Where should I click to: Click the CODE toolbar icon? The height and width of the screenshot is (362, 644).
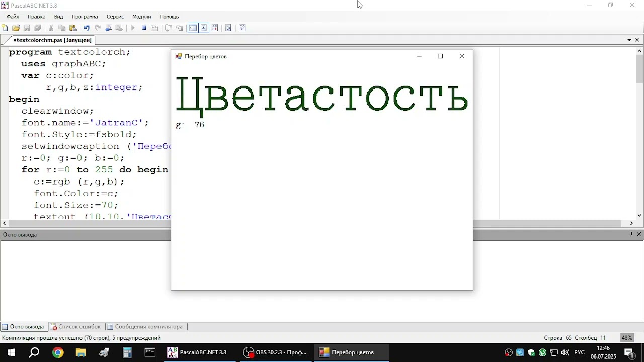pos(242,28)
